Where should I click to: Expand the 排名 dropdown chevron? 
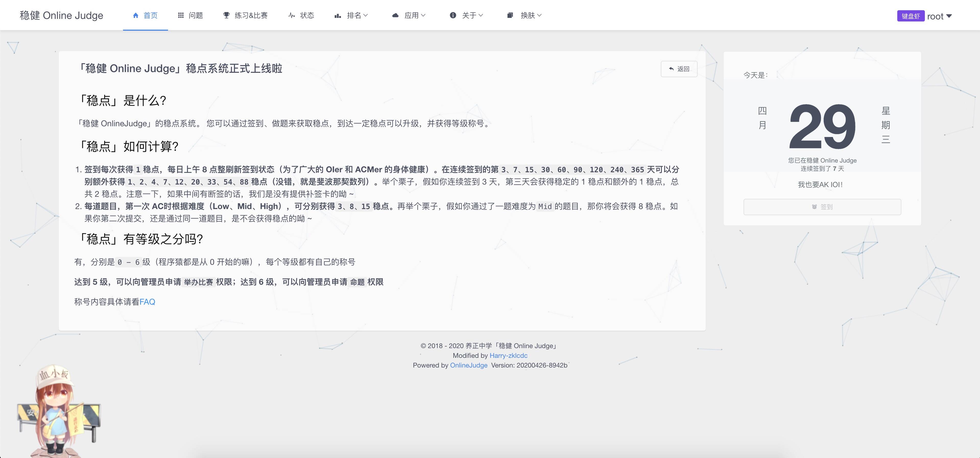click(366, 15)
